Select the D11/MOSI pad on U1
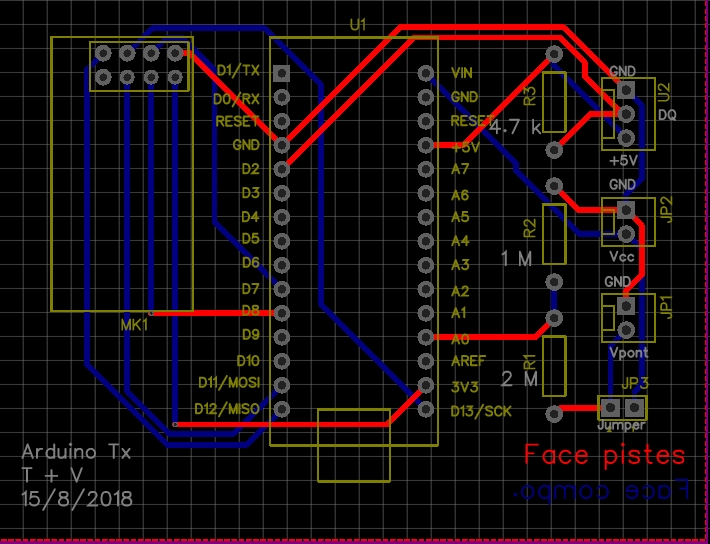This screenshot has height=544, width=710. [282, 385]
